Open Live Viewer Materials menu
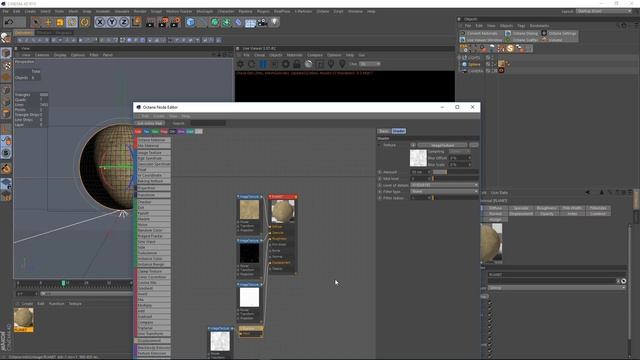Screen dimensions: 640x360 tap(294, 55)
